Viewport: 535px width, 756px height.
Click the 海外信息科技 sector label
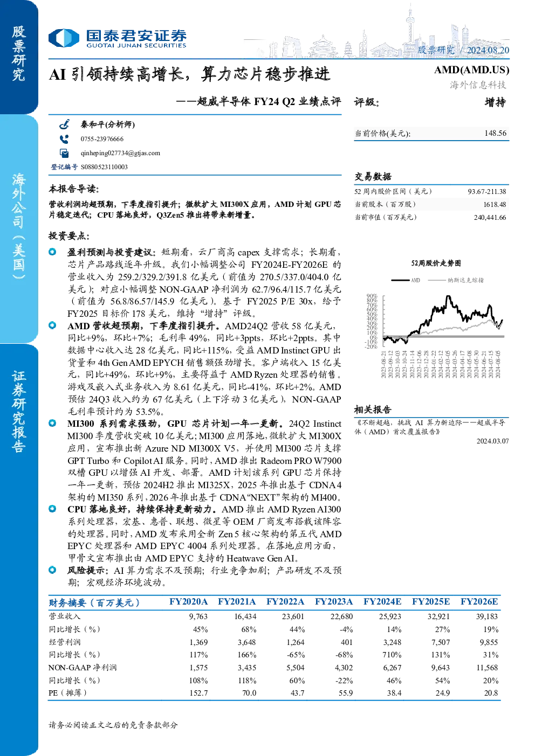point(478,85)
